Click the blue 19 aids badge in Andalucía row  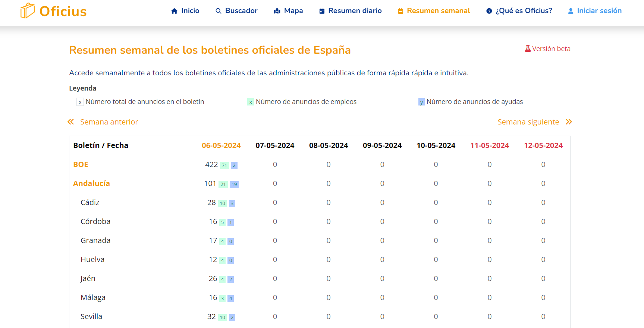234,184
